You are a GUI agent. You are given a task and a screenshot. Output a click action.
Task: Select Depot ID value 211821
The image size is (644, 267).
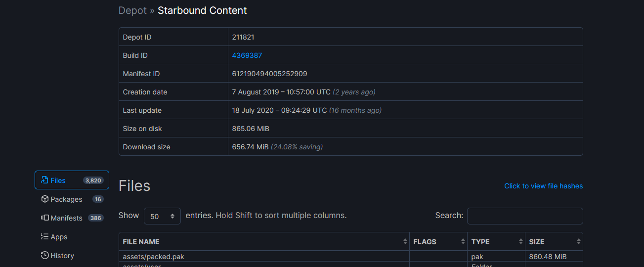pos(243,37)
